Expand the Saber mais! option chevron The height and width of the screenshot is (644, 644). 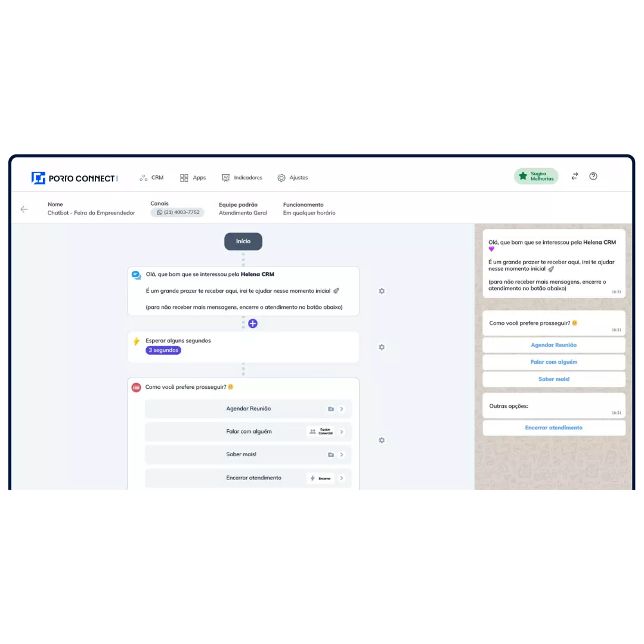click(x=342, y=454)
